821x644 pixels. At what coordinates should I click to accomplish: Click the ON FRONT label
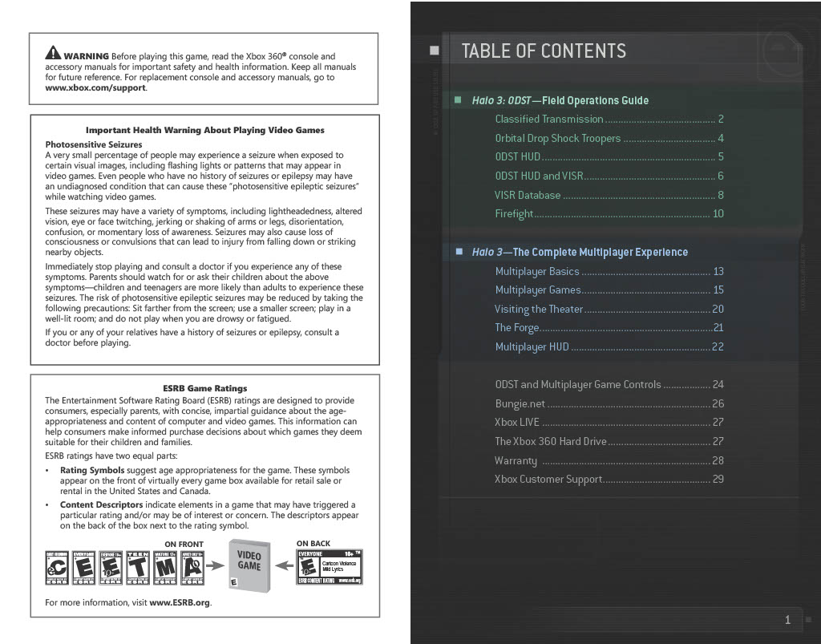(184, 545)
